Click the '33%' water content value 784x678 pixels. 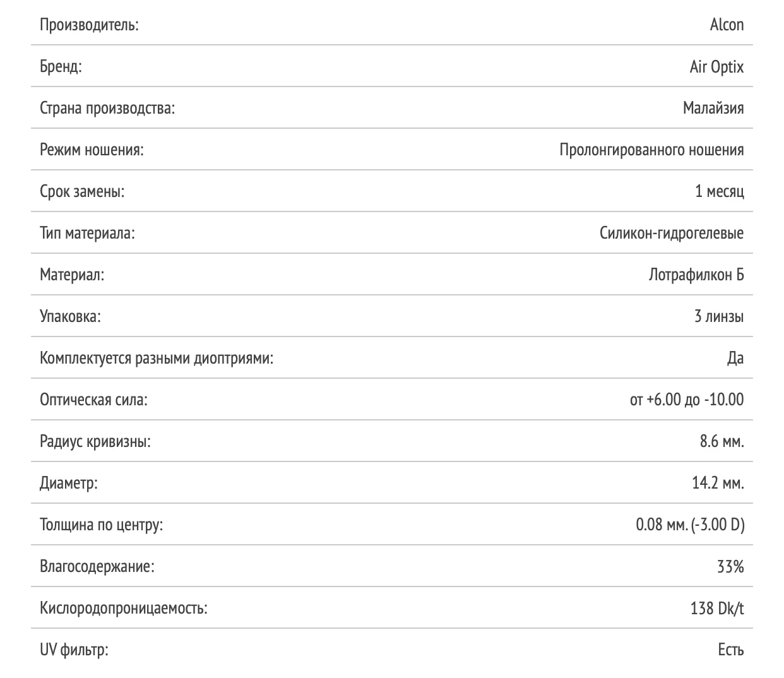(x=730, y=567)
